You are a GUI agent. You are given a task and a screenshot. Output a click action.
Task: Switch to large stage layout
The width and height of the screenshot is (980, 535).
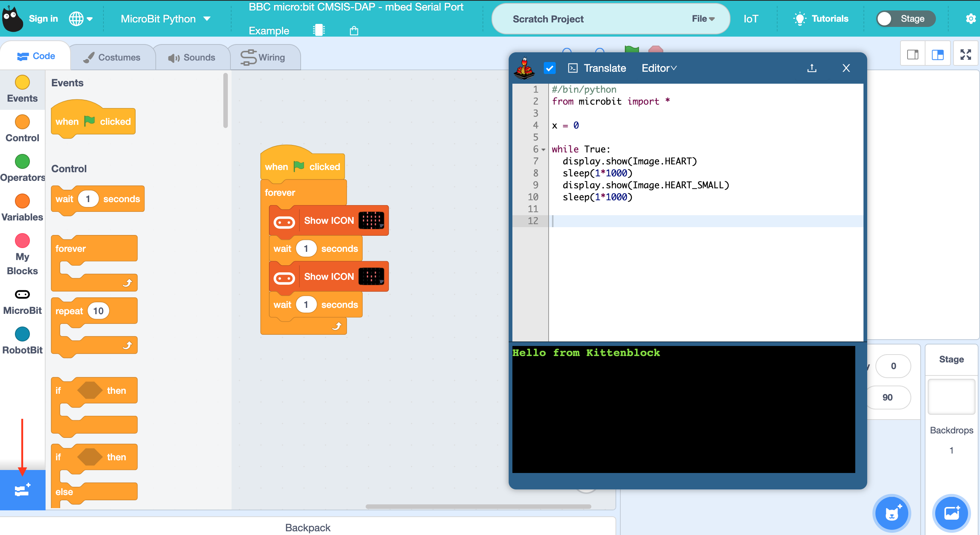coord(937,55)
